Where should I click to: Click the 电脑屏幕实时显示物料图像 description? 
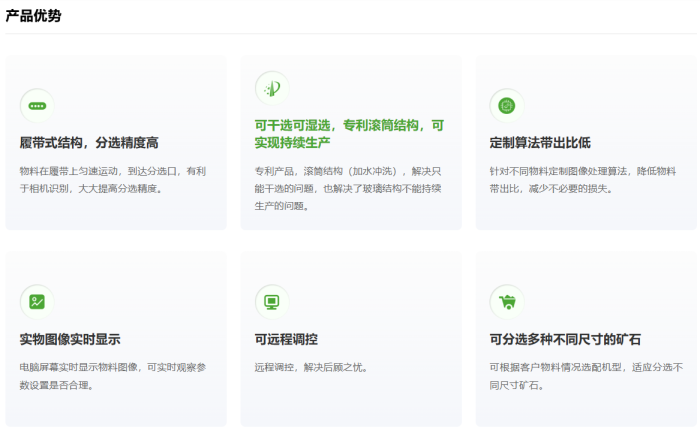[112, 375]
